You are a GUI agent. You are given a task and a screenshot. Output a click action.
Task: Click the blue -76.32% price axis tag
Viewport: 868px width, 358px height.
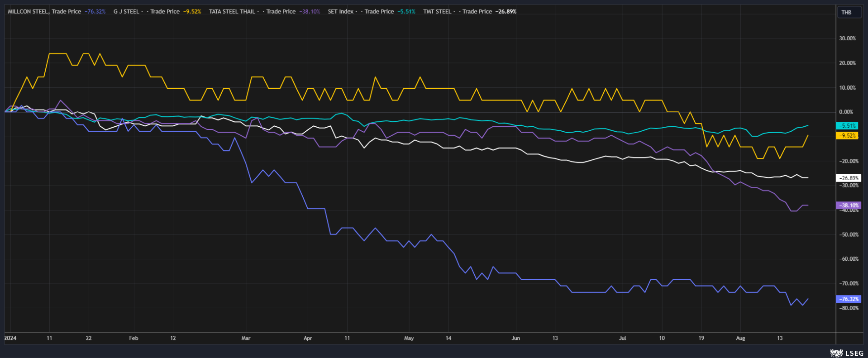[x=848, y=299]
